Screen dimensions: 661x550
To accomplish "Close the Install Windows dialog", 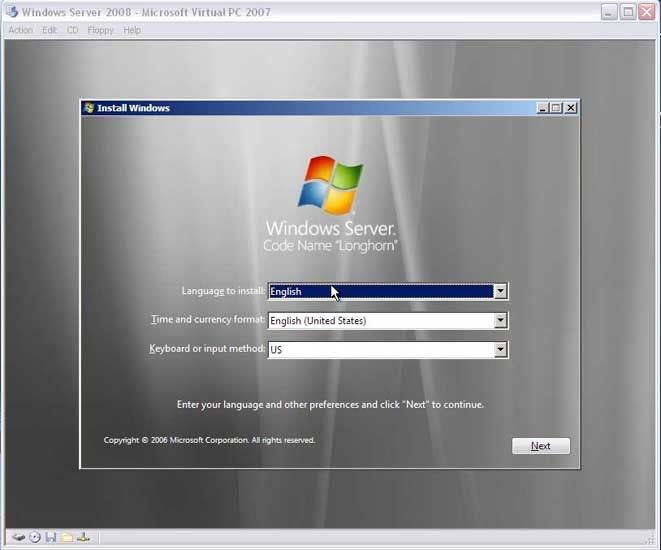I will pos(571,108).
